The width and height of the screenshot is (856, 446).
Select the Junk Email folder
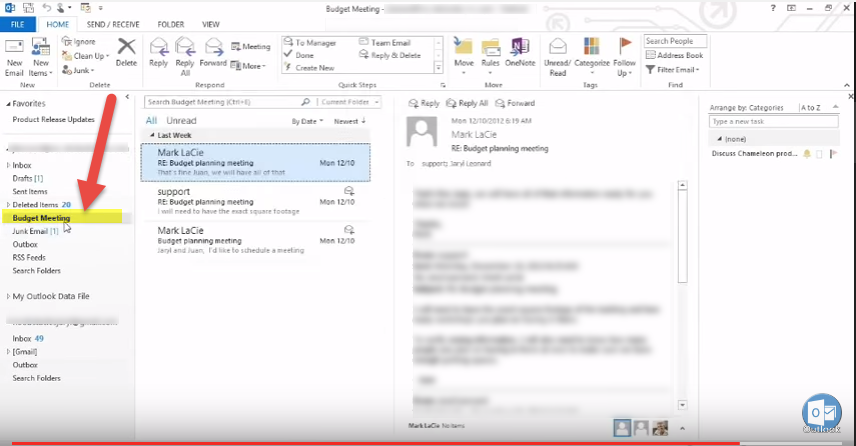click(30, 231)
